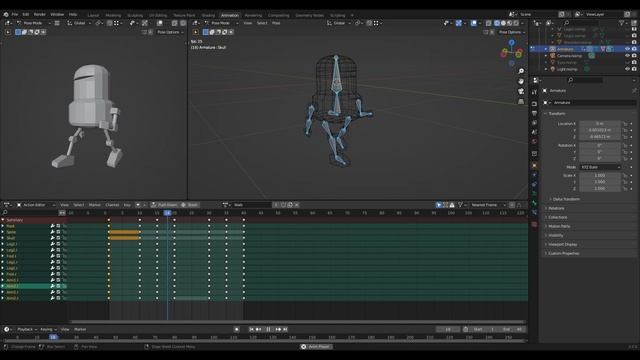The image size is (640, 360).
Task: Open the Edit menu
Action: point(26,14)
